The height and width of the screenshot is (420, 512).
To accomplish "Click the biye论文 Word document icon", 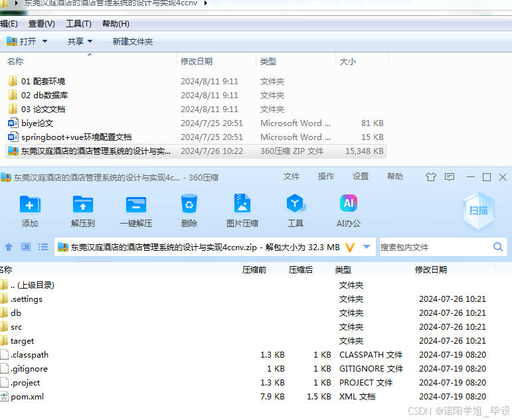I will (x=13, y=123).
